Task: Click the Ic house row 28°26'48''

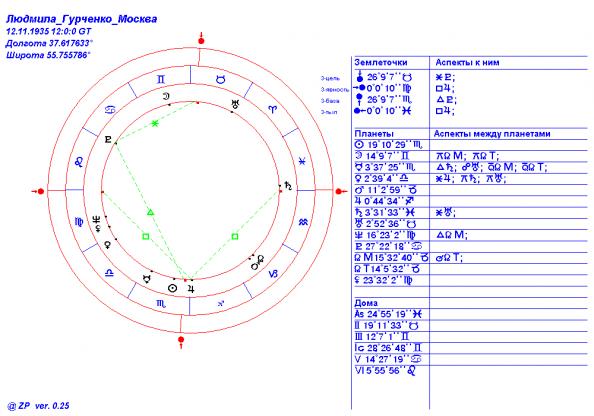Action: (388, 348)
